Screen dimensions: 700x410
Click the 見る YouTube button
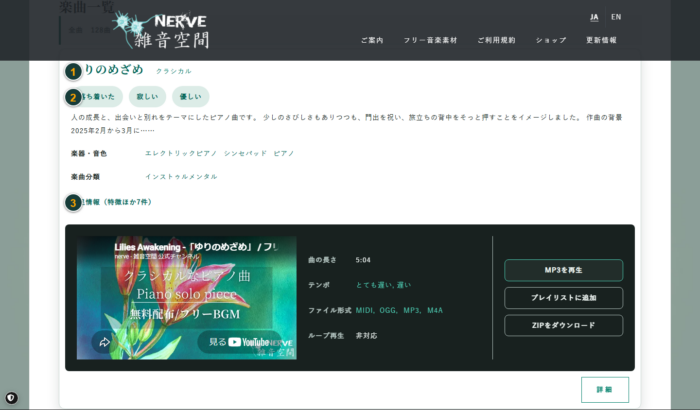pos(240,342)
